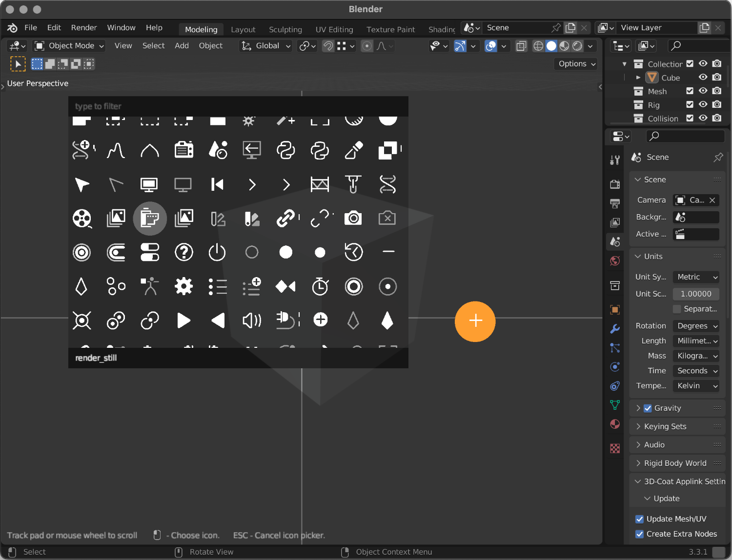This screenshot has width=732, height=560.
Task: Disable Rig collection in renders
Action: 717,104
